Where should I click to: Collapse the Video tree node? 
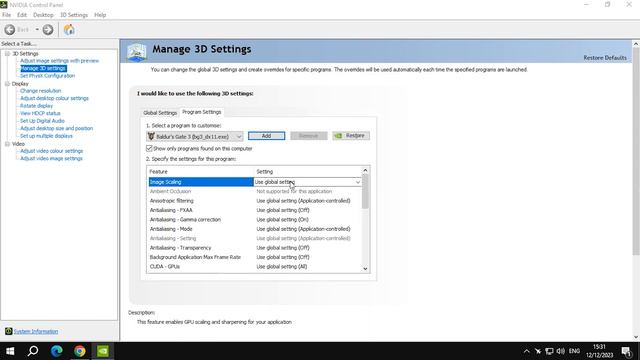point(7,144)
